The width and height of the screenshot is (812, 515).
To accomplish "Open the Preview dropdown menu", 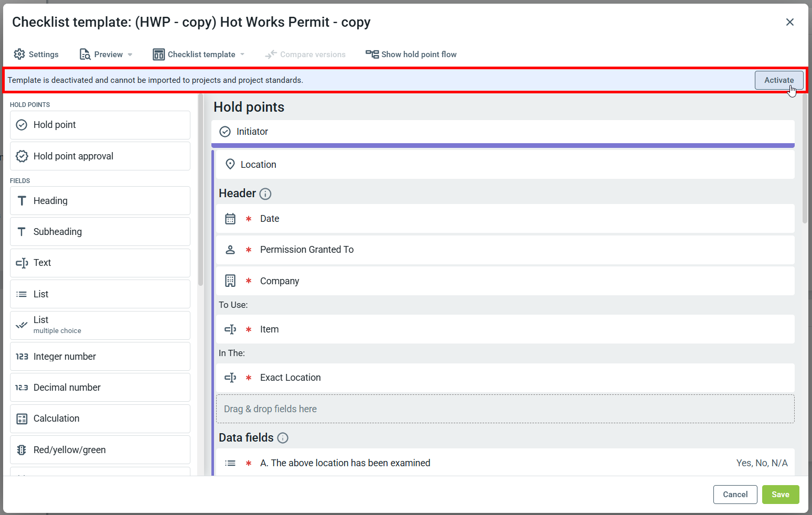I will [106, 55].
